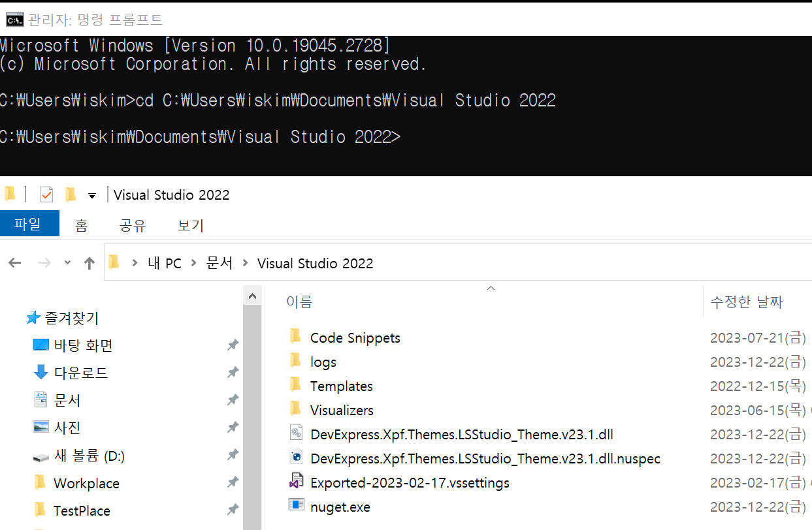This screenshot has height=530, width=812.
Task: Click the 즐겨찾기 star icon
Action: pos(33,318)
